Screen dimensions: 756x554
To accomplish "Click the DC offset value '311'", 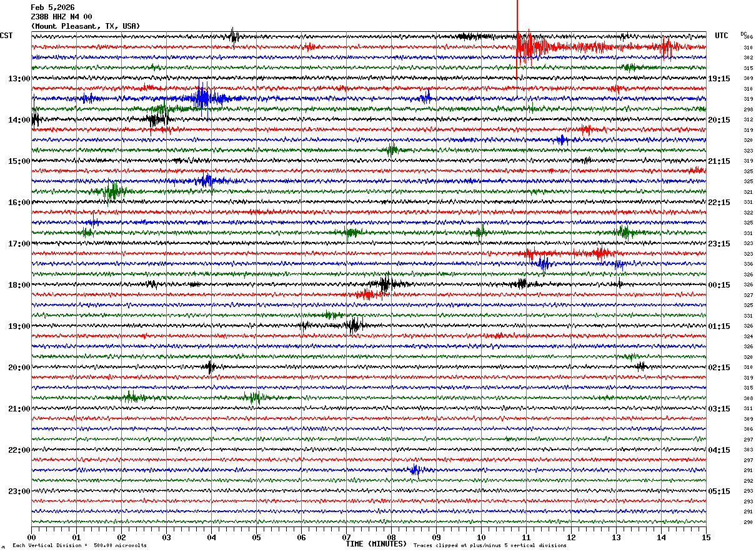I will coord(748,408).
